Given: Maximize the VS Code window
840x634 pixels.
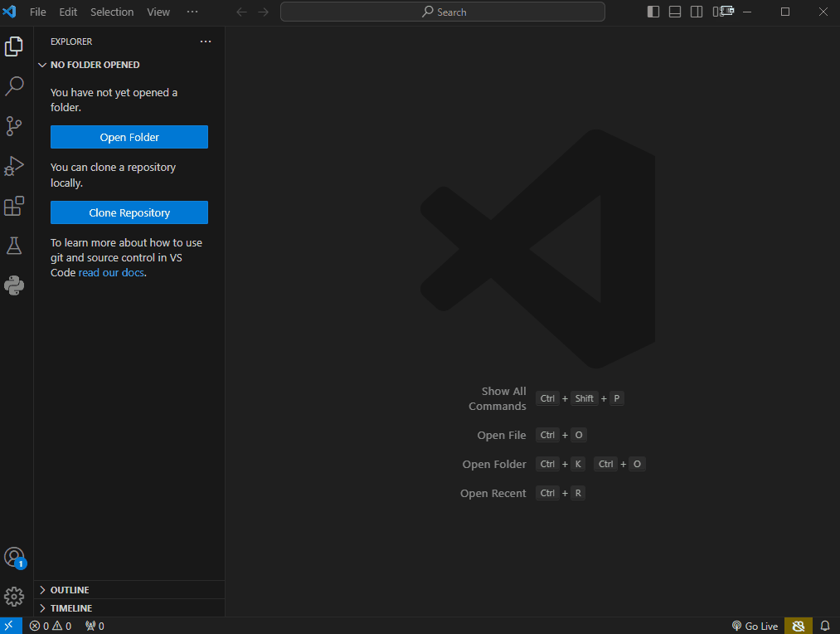Looking at the screenshot, I should coord(784,12).
